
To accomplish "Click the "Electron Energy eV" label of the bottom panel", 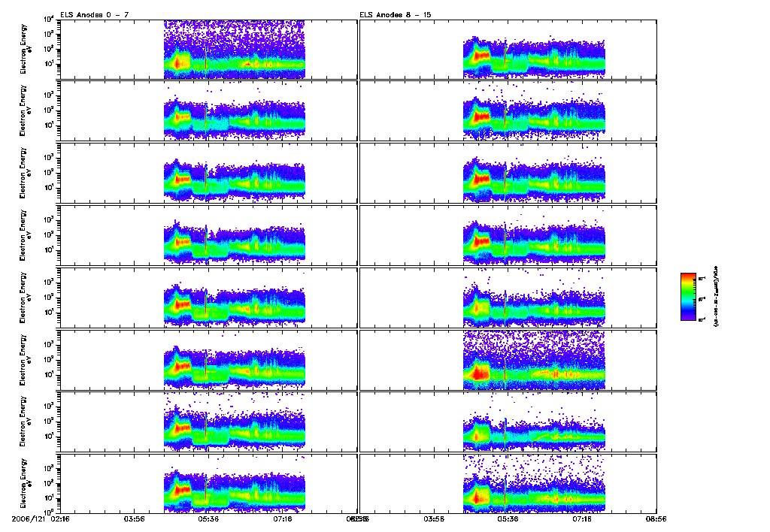I will pos(26,484).
